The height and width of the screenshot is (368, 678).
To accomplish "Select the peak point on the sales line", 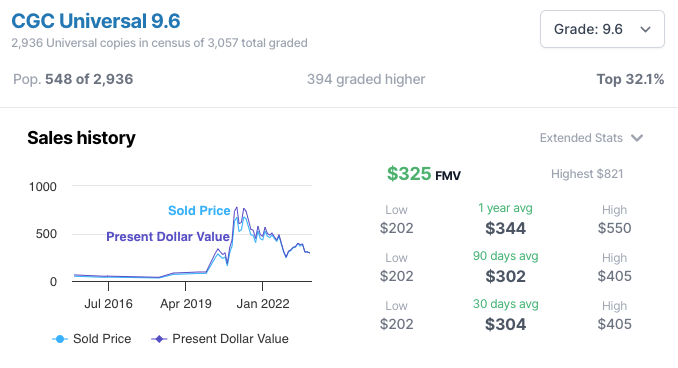I will pos(237,208).
